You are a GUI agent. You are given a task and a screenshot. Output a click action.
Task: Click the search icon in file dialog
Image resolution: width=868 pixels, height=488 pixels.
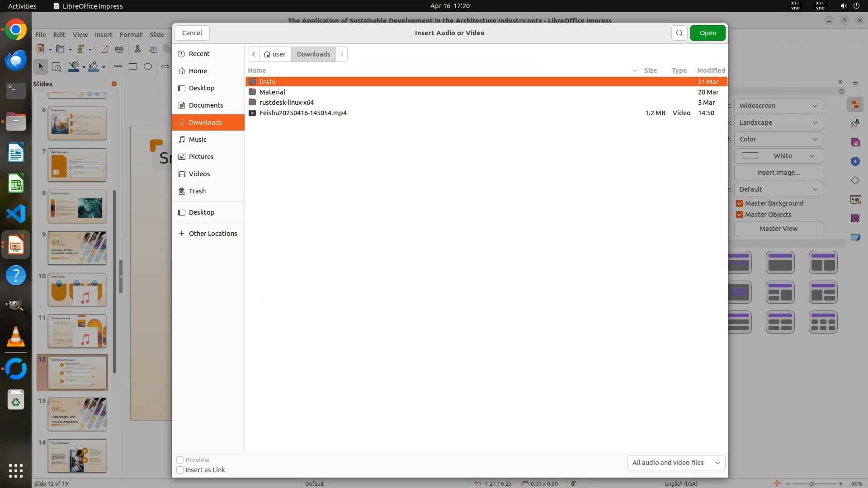click(679, 33)
